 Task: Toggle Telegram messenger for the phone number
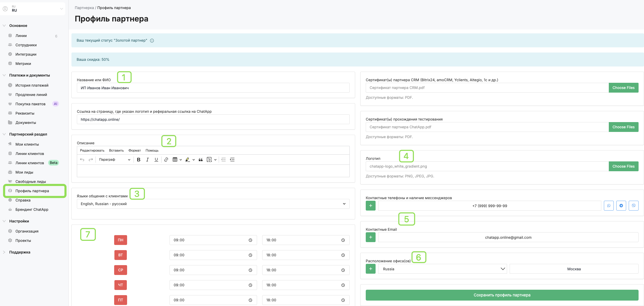621,206
